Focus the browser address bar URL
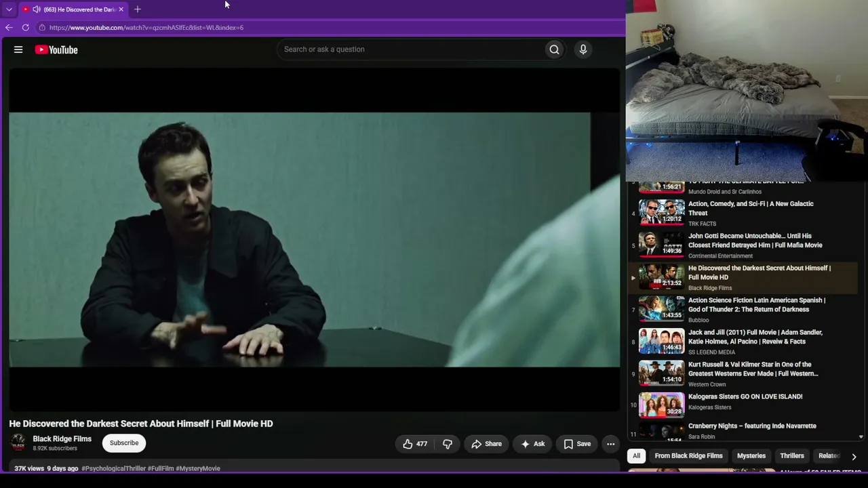Screen dimensions: 868x488 (x=146, y=28)
